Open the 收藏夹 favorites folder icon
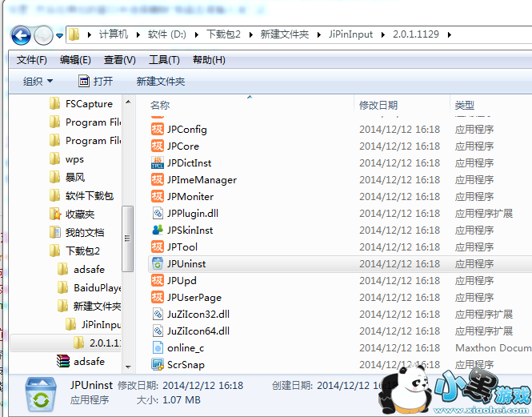 point(54,215)
